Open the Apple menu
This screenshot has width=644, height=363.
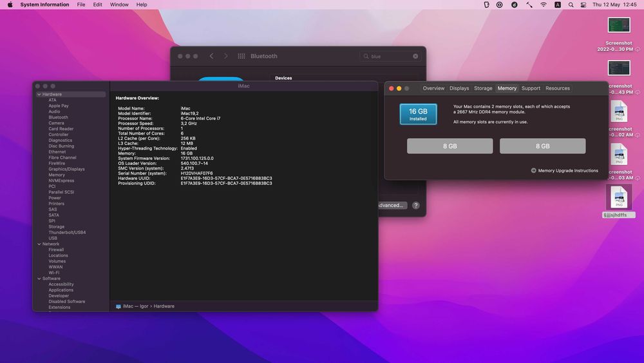coord(10,5)
